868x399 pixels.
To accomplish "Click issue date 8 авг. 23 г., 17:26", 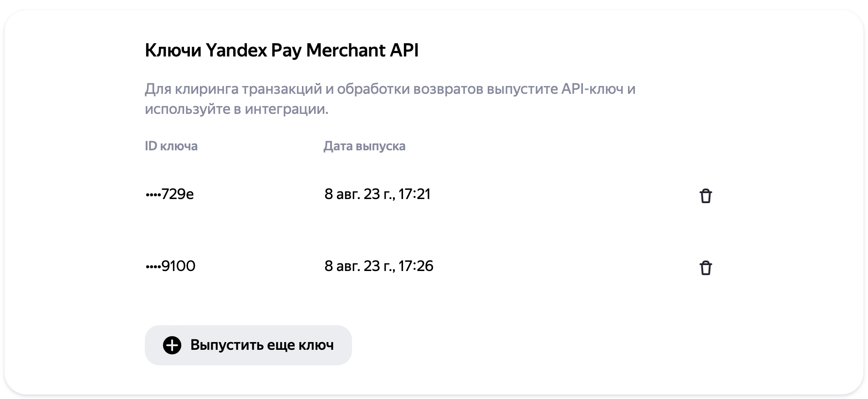I will point(379,266).
